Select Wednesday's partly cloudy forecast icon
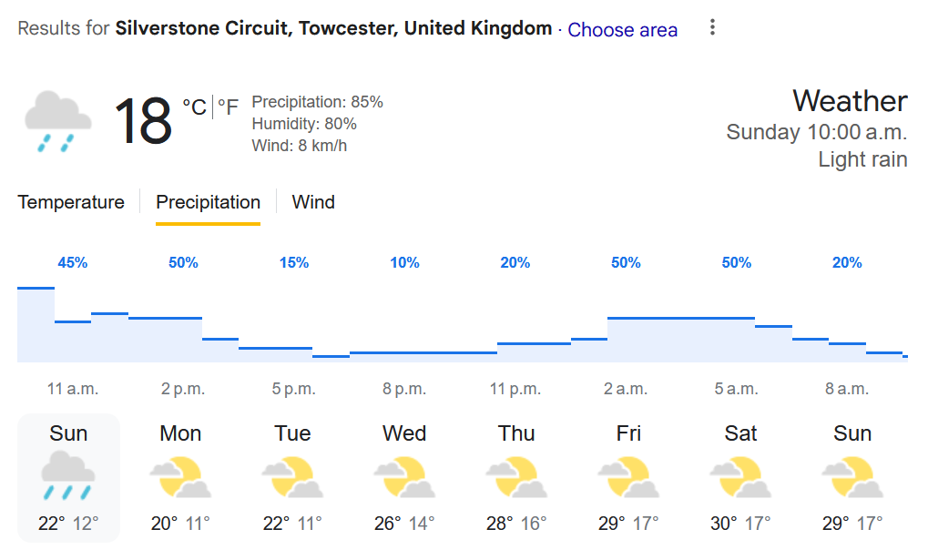Viewport: 928px width, 560px height. pos(404,477)
